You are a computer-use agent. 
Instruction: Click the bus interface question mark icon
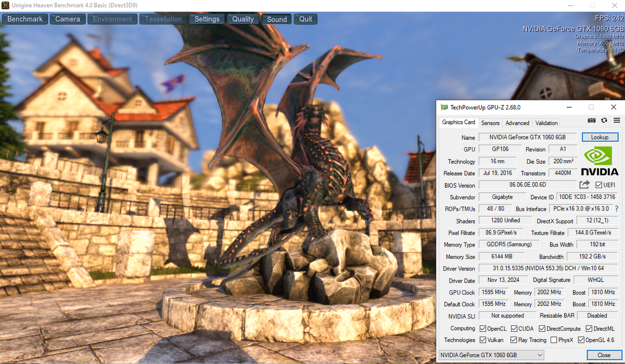617,209
